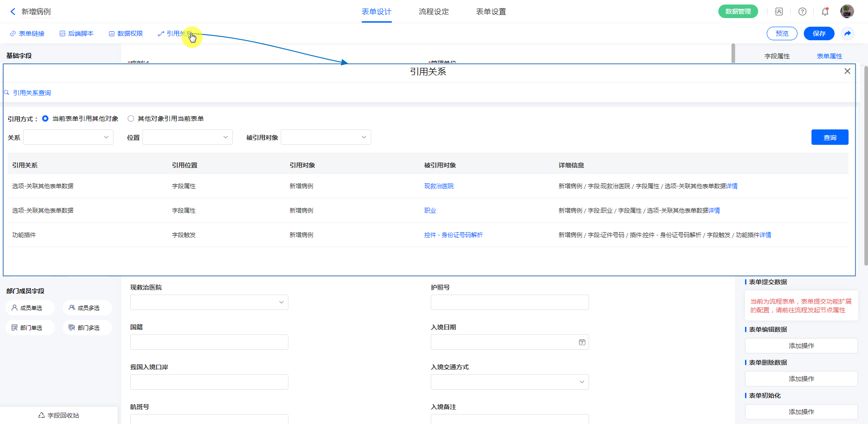The width and height of the screenshot is (868, 424).
Task: Click the 查询 button
Action: pos(830,137)
